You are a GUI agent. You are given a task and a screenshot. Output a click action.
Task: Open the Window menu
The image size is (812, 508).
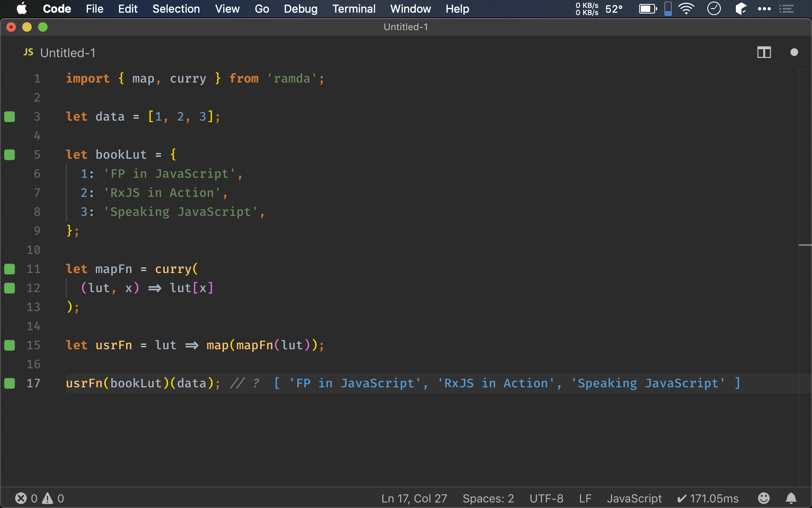coord(410,9)
